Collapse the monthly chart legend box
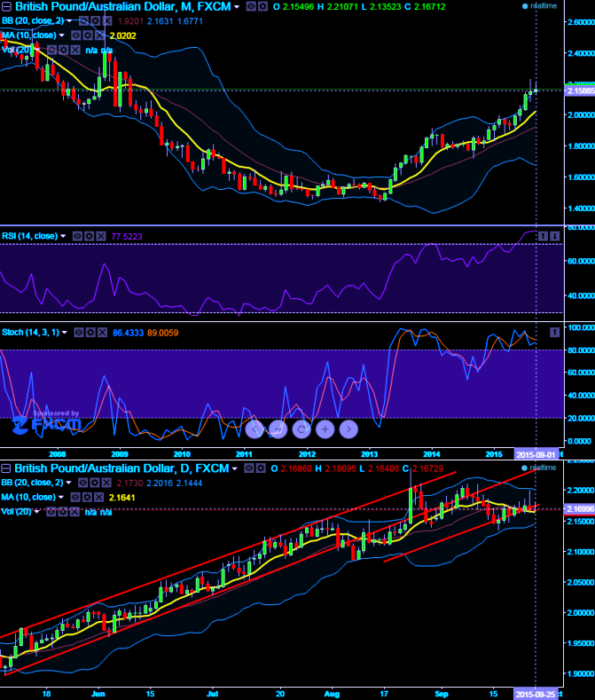The height and width of the screenshot is (700, 595). pyautogui.click(x=7, y=6)
